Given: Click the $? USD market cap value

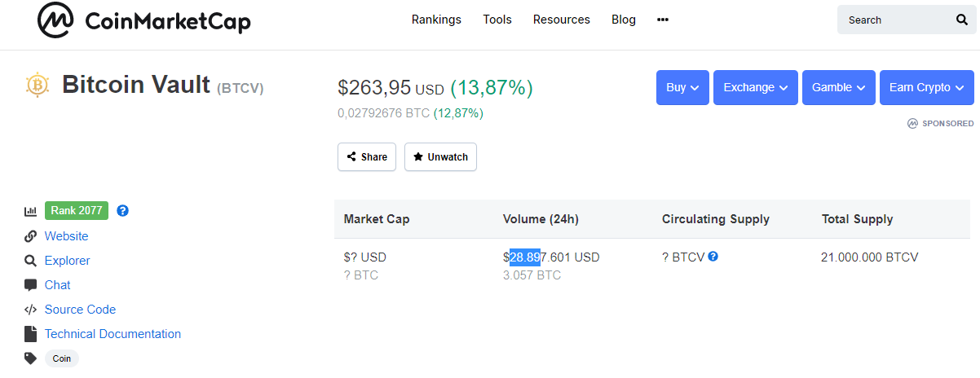Looking at the screenshot, I should tap(365, 257).
